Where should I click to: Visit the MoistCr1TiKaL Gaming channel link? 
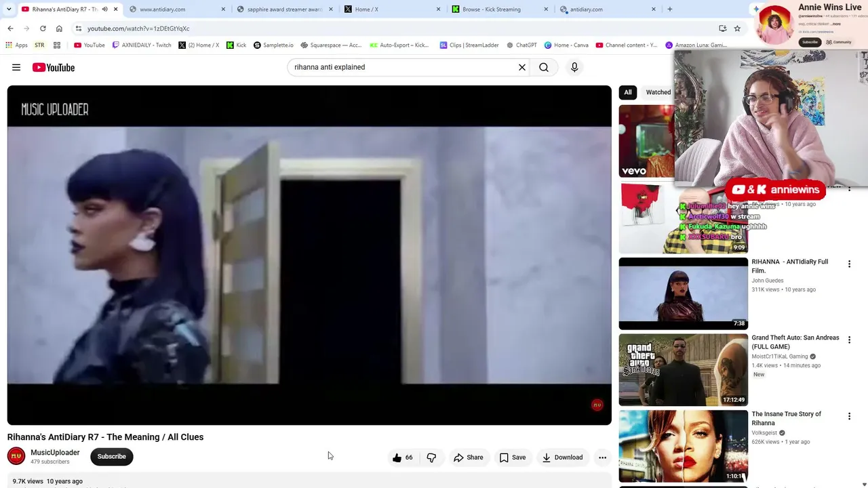pos(780,357)
